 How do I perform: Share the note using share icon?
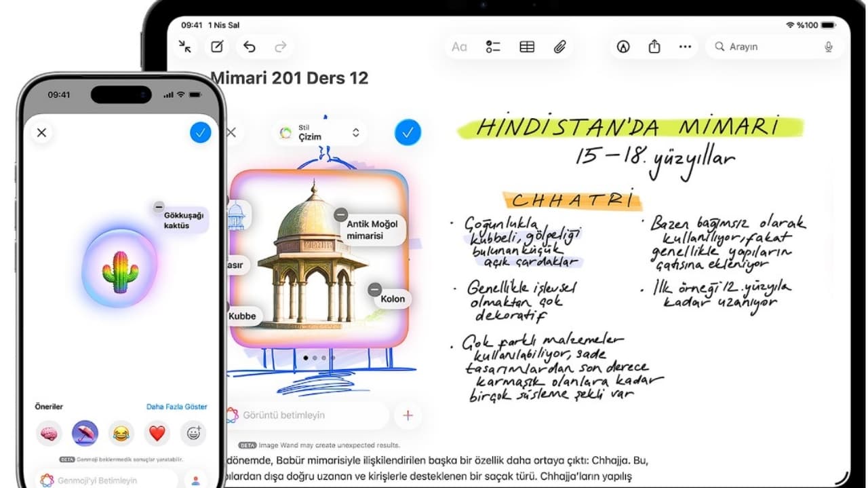pos(654,47)
